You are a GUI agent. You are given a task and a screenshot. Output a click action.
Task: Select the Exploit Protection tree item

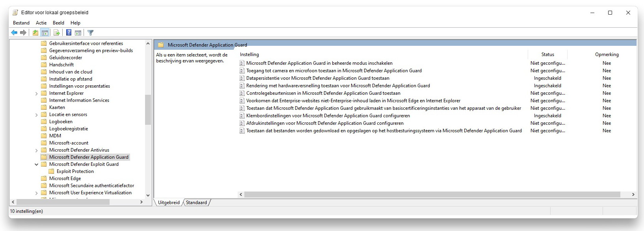[x=75, y=171]
